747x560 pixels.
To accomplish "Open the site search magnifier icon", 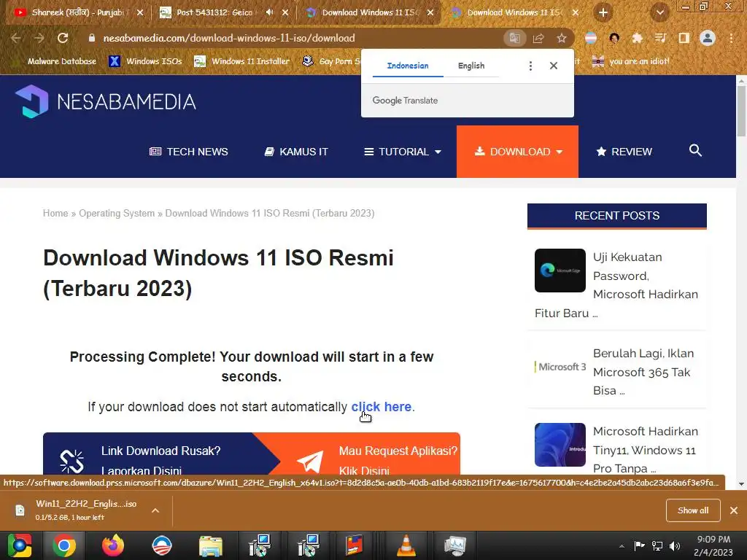I will [x=695, y=150].
